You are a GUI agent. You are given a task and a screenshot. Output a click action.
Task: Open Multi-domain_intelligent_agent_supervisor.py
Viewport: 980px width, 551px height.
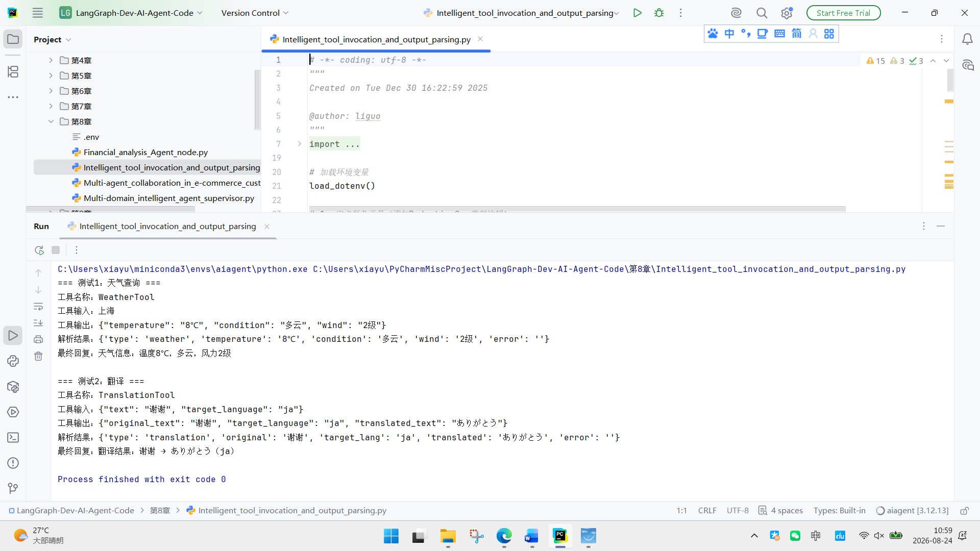[168, 198]
